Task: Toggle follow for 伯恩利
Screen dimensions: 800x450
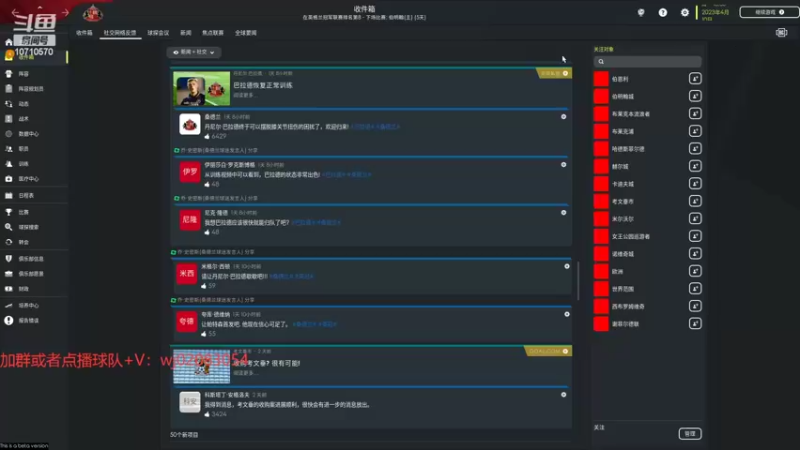Action: point(695,79)
